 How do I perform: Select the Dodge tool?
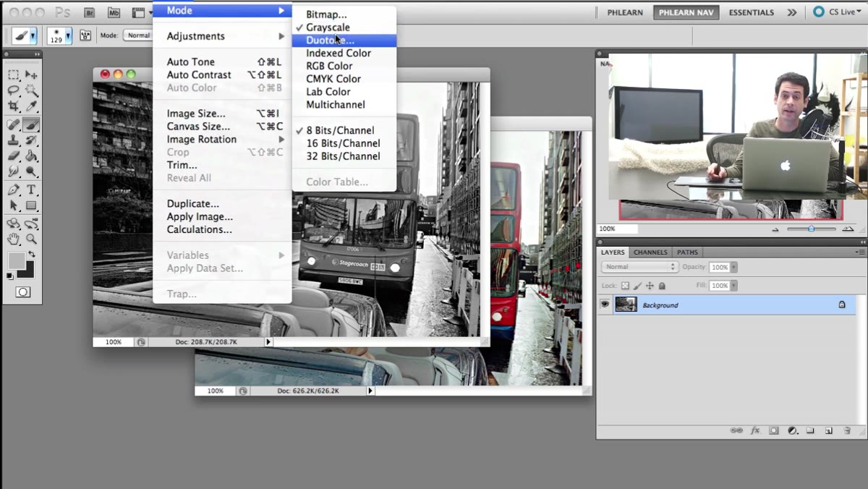tap(31, 171)
